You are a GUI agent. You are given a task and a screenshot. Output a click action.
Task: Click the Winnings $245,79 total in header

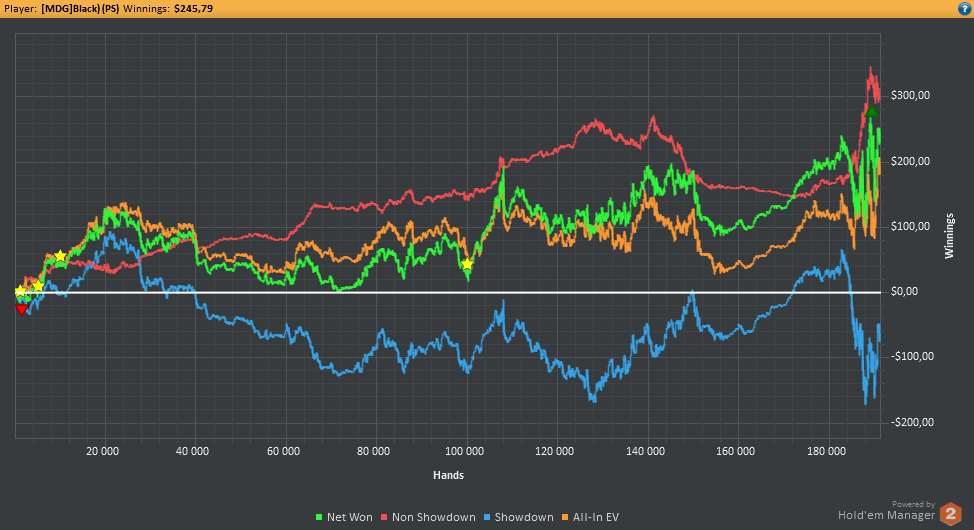[168, 9]
